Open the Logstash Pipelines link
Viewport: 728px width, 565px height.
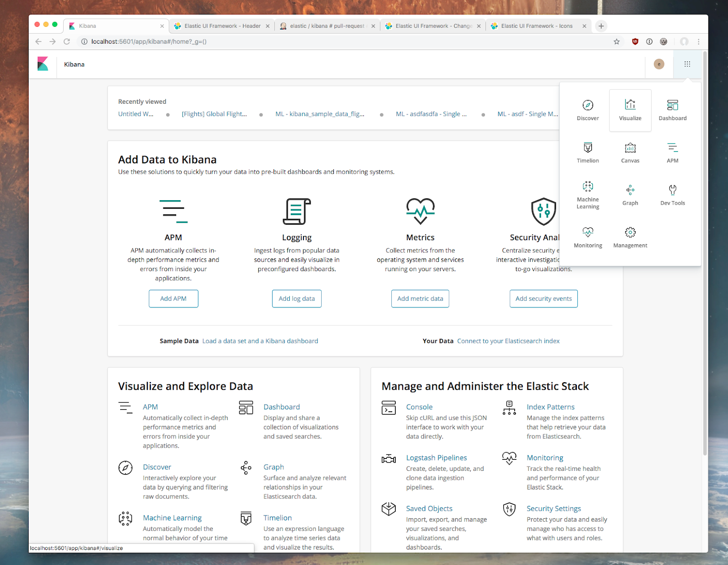[x=436, y=458]
